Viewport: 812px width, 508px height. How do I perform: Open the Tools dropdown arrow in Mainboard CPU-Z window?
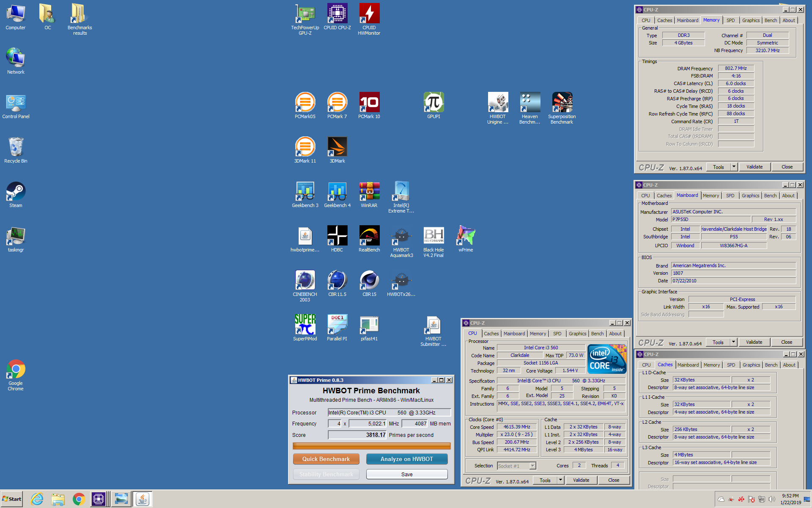tap(734, 342)
